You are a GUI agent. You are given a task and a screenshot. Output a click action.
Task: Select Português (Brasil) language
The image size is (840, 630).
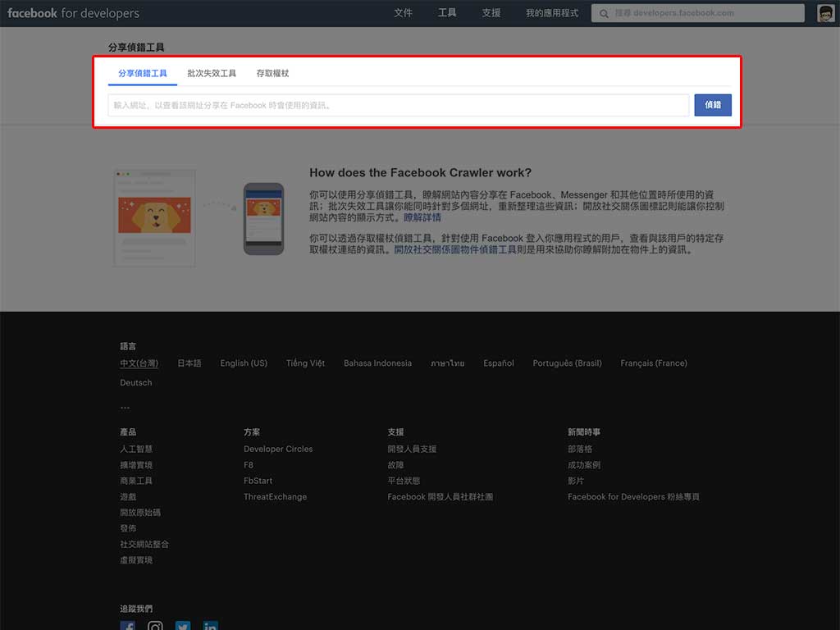pyautogui.click(x=568, y=363)
